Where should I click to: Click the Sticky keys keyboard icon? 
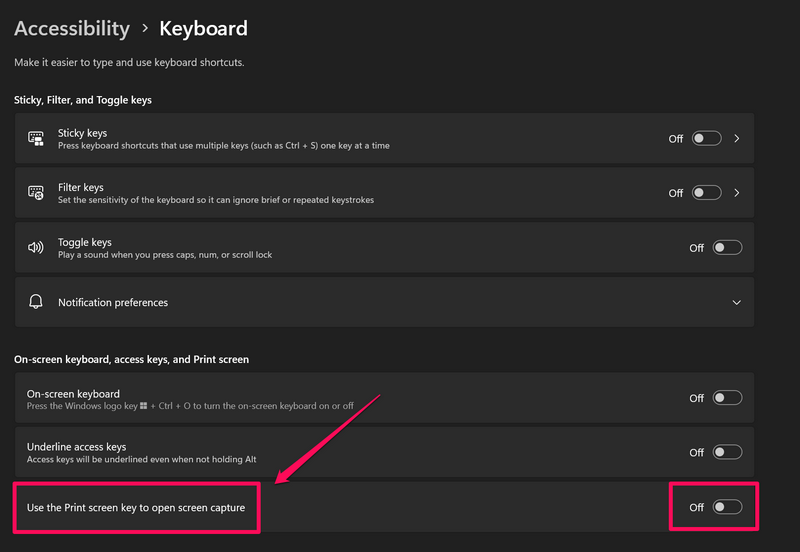pos(36,139)
